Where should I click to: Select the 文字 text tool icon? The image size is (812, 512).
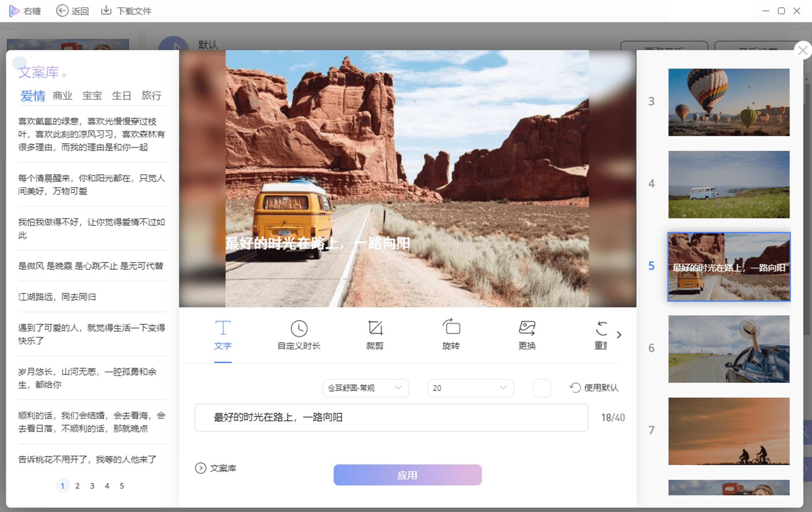click(223, 328)
